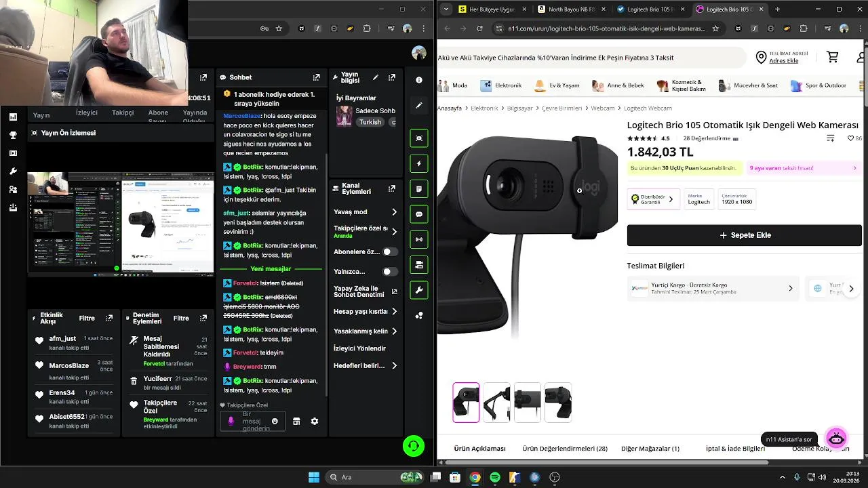Pop out the Kanal Eylemleri panel

pos(391,188)
